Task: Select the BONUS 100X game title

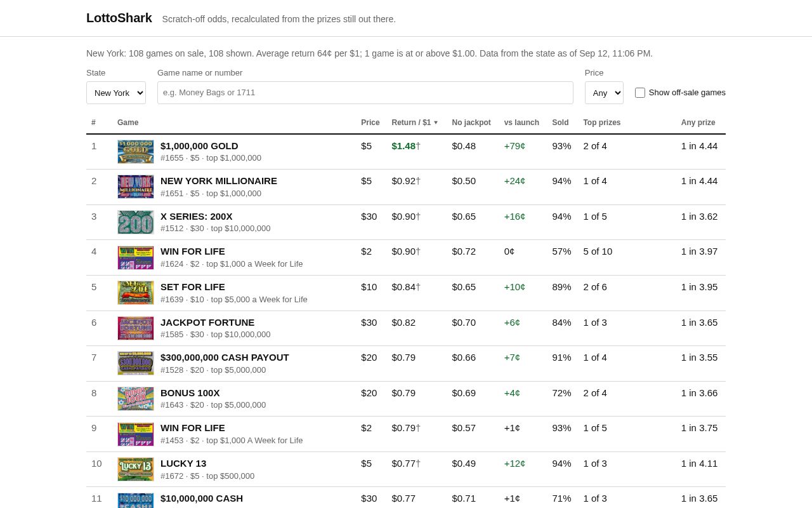Action: click(x=190, y=393)
